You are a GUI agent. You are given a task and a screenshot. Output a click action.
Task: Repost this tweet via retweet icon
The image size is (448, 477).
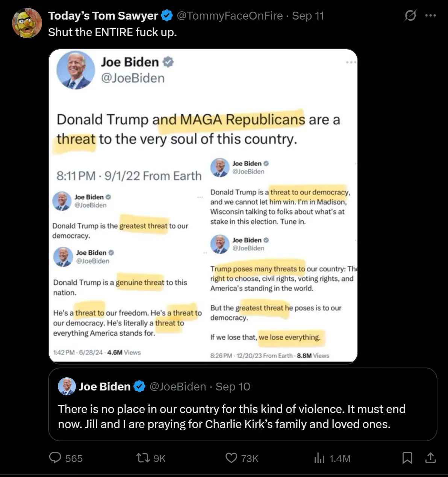click(x=142, y=458)
